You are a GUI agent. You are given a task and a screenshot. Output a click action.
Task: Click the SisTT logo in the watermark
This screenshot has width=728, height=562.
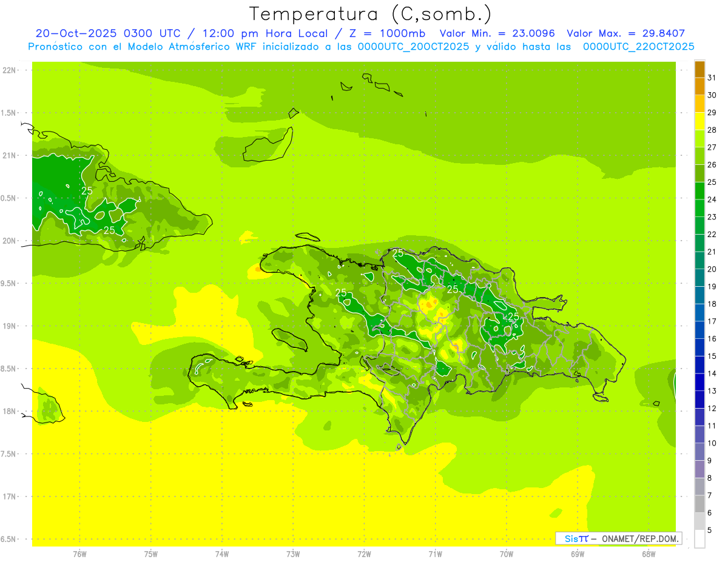pos(576,538)
